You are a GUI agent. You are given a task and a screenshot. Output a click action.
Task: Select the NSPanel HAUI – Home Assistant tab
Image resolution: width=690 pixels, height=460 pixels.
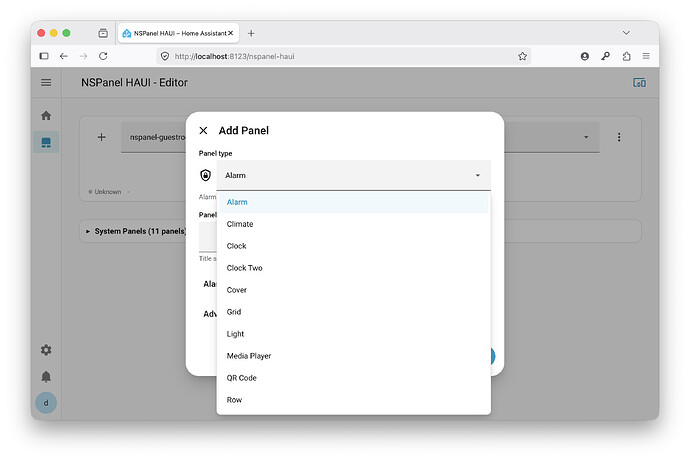pyautogui.click(x=178, y=33)
